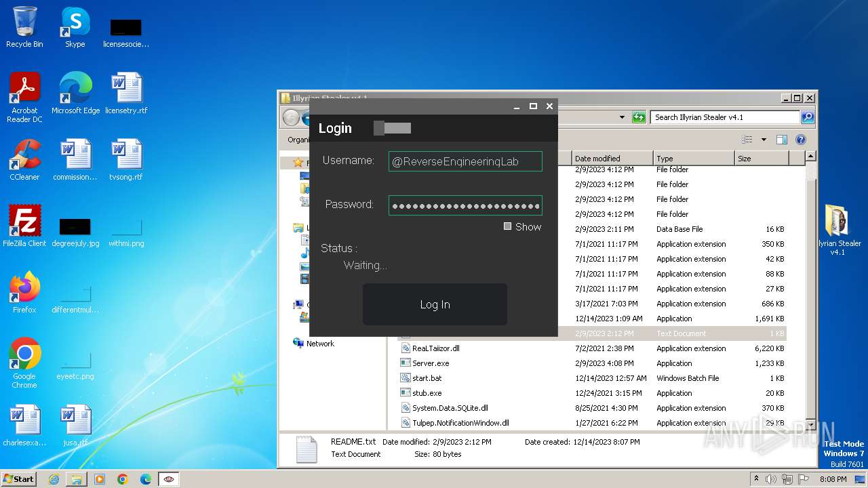This screenshot has width=868, height=488.
Task: Open the Explorer address bar dropdown arrow
Action: click(622, 117)
